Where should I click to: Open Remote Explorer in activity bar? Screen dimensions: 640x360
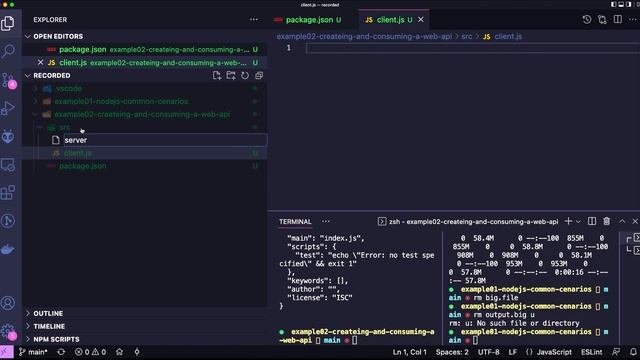click(x=8, y=165)
